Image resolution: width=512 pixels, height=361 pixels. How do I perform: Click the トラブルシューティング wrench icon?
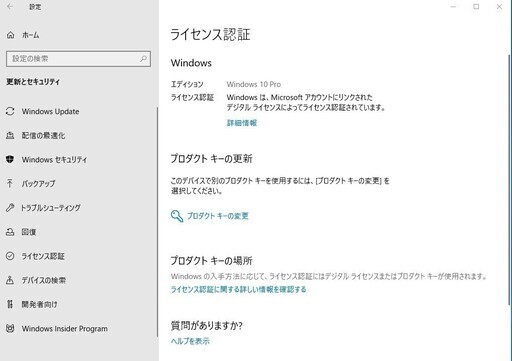[10, 208]
